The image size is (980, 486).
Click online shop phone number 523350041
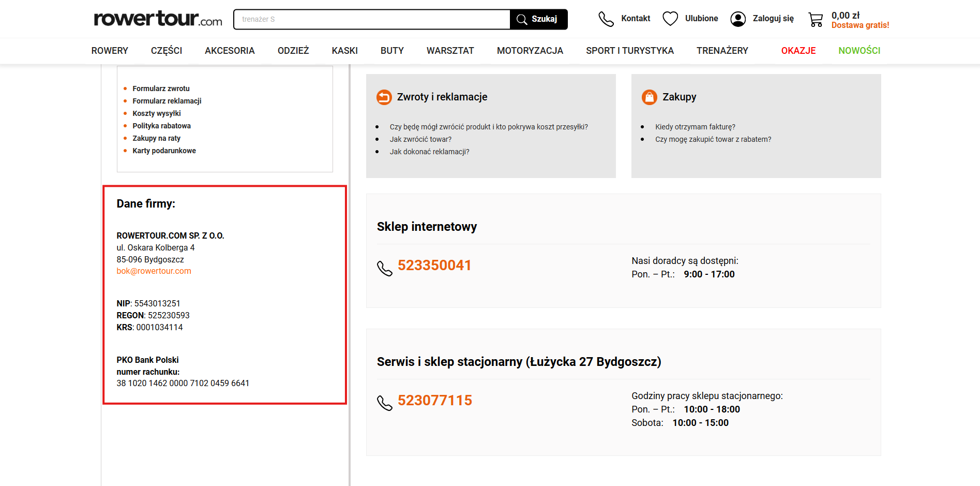pyautogui.click(x=434, y=266)
